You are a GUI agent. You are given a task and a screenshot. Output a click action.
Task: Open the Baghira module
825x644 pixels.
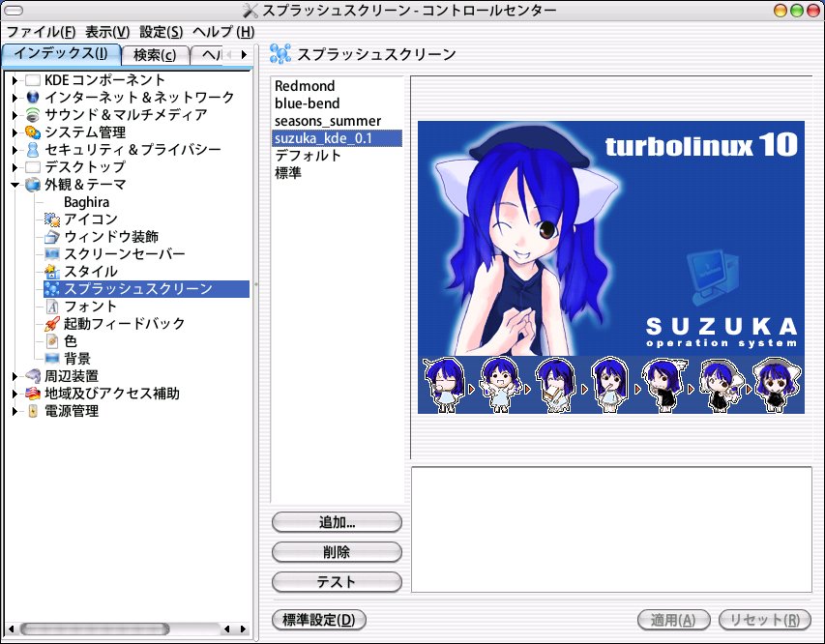point(87,202)
